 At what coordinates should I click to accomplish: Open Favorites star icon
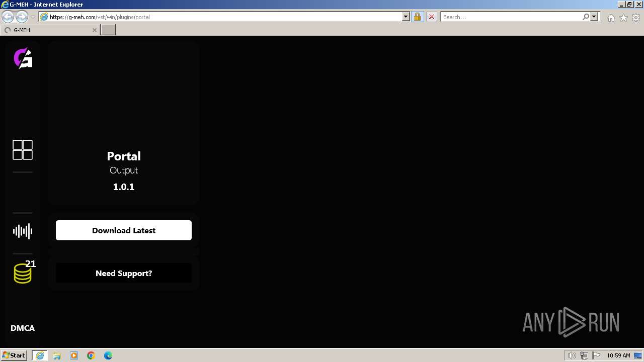pyautogui.click(x=623, y=18)
